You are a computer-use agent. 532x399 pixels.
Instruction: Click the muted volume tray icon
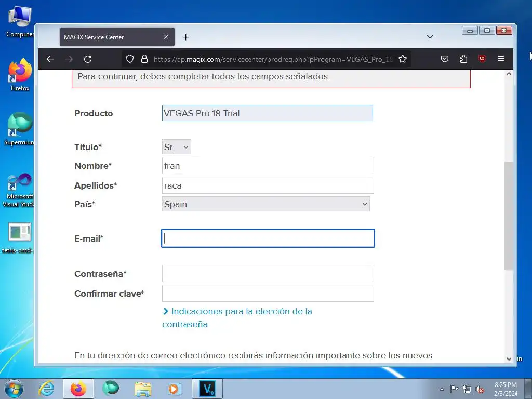coord(480,389)
